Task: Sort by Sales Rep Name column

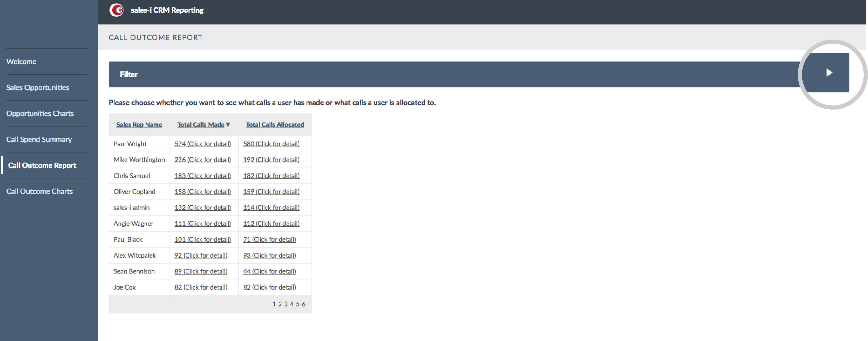Action: (x=139, y=124)
